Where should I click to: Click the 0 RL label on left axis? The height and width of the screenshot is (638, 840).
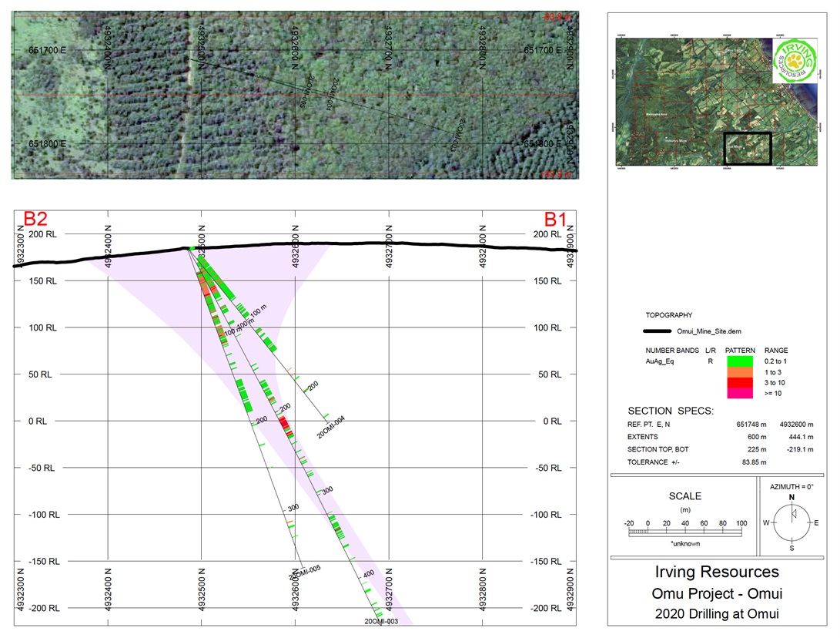pos(38,421)
